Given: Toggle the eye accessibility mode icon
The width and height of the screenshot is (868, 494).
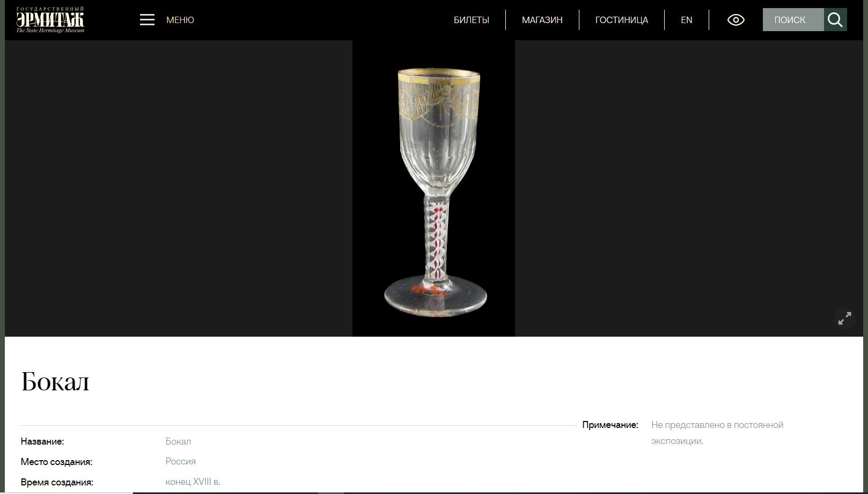Looking at the screenshot, I should tap(735, 20).
